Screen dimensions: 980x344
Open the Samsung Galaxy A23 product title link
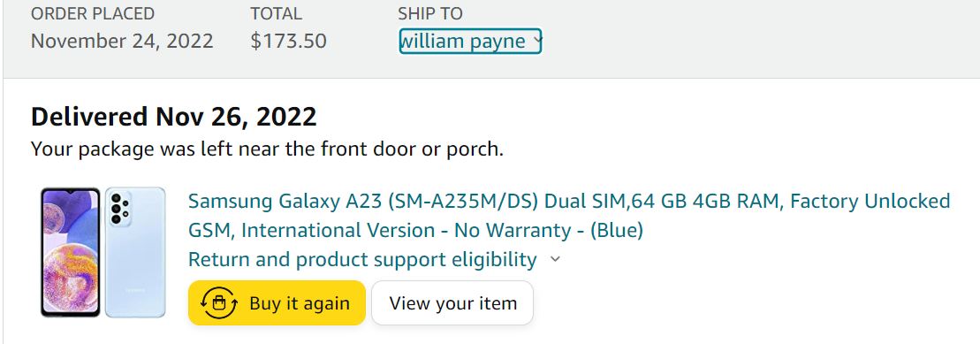[569, 216]
